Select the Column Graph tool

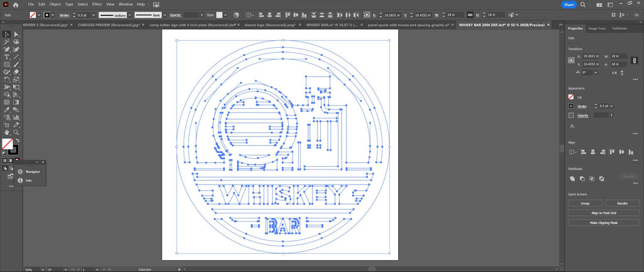pos(16,118)
